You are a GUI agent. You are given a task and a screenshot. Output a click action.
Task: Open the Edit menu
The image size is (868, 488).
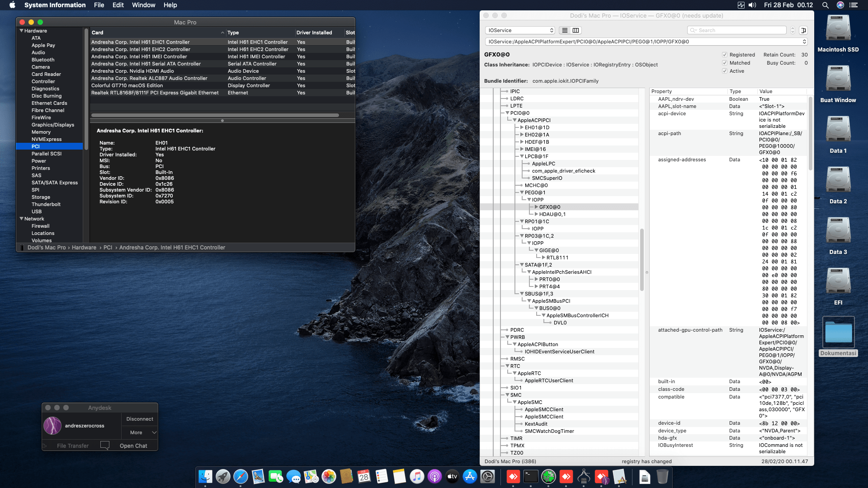(118, 5)
